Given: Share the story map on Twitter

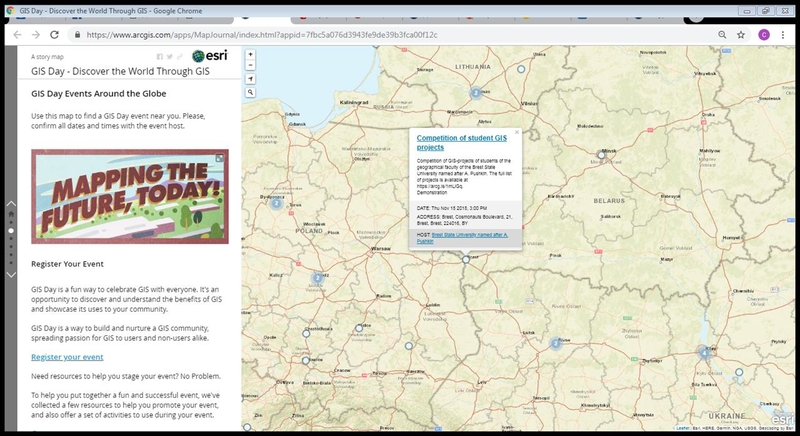Looking at the screenshot, I should click(x=169, y=57).
